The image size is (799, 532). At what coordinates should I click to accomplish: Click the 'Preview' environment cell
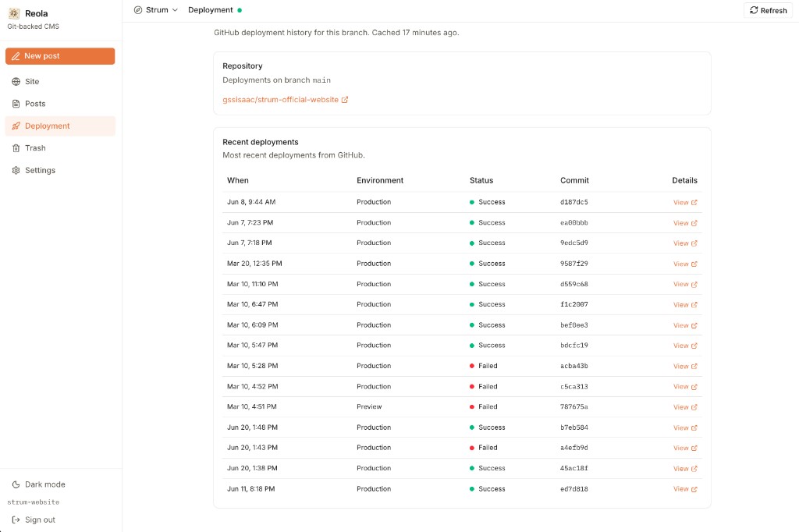(369, 406)
